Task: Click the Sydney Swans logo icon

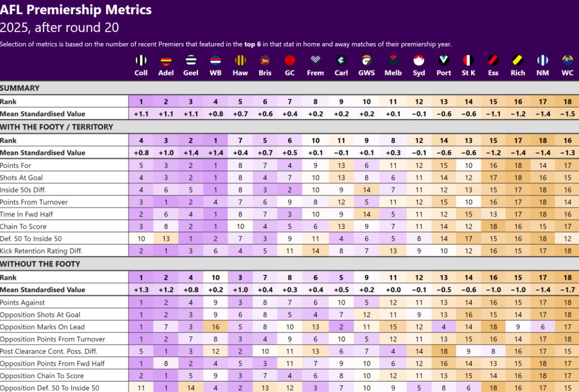Action: (419, 60)
